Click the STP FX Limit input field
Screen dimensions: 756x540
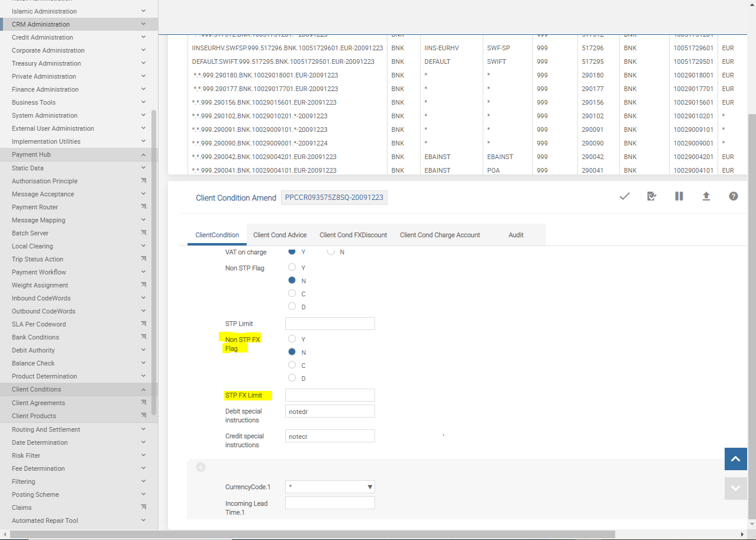[x=329, y=395]
